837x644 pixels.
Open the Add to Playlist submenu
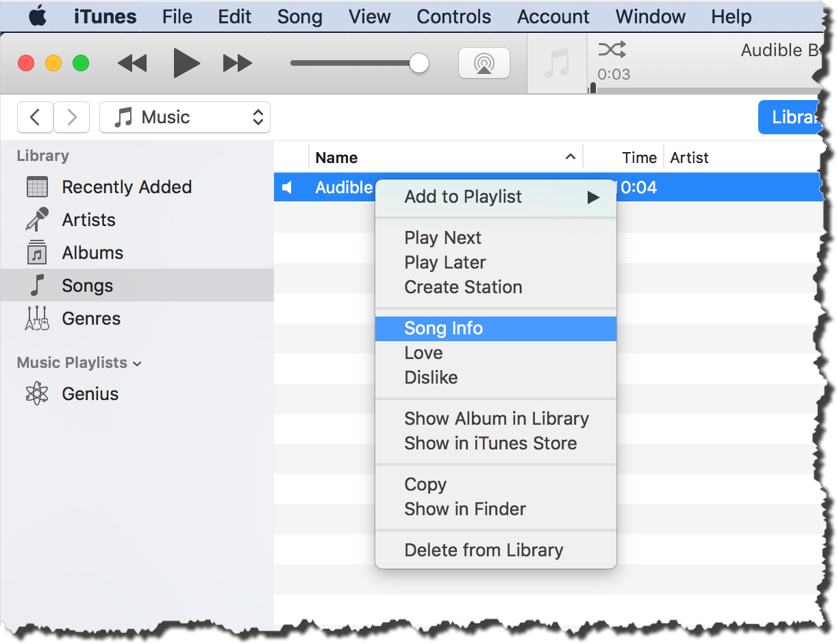point(496,197)
